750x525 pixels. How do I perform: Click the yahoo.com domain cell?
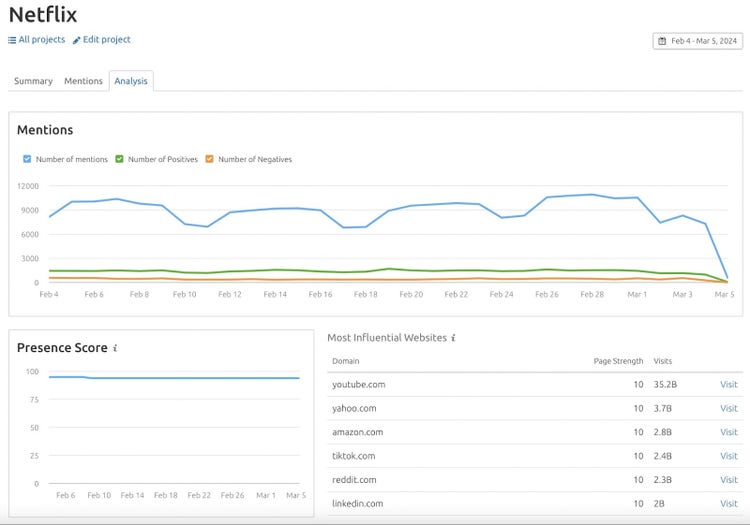354,408
